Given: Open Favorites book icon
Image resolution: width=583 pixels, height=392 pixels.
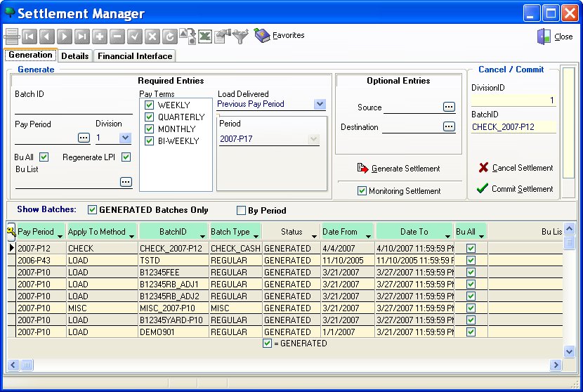Looking at the screenshot, I should [262, 35].
